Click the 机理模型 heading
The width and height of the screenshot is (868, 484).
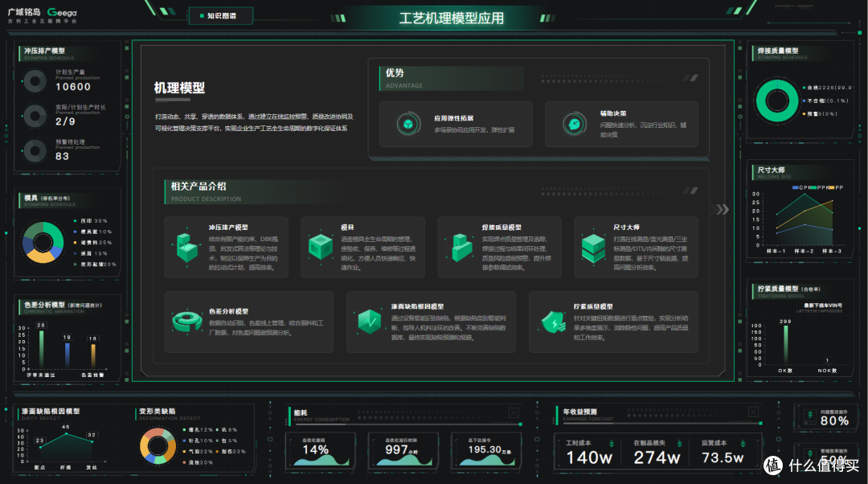point(179,88)
